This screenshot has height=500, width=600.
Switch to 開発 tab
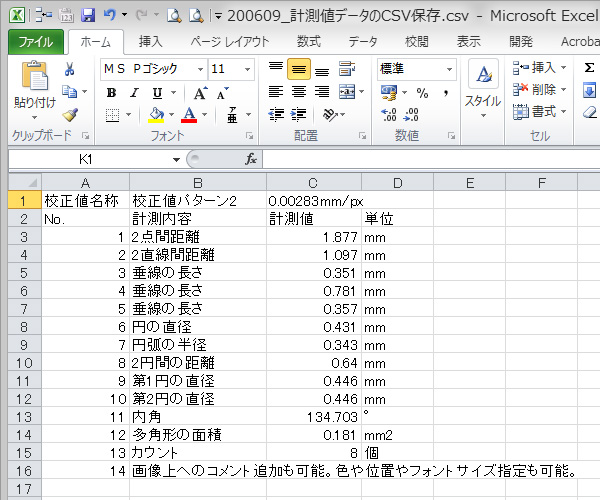(521, 41)
